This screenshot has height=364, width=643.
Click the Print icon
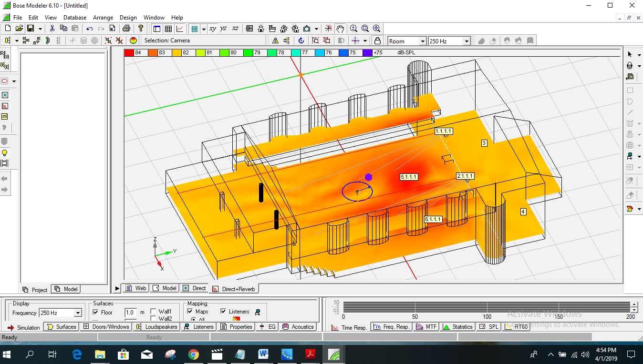(x=126, y=29)
